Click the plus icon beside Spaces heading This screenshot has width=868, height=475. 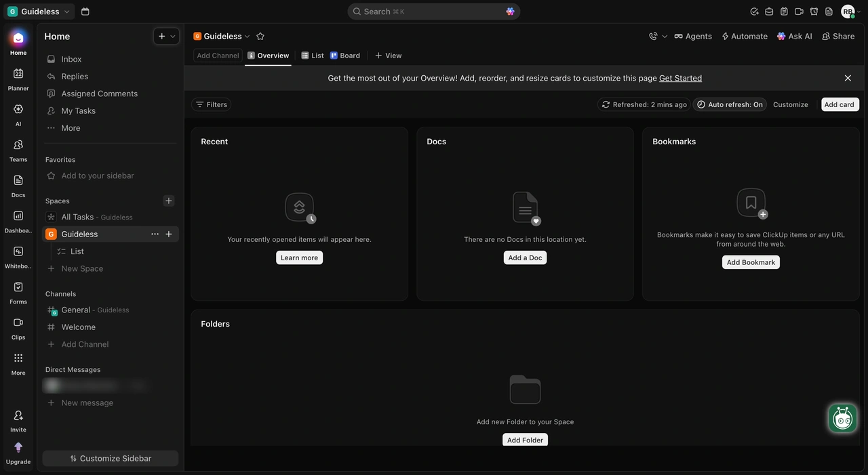point(169,201)
